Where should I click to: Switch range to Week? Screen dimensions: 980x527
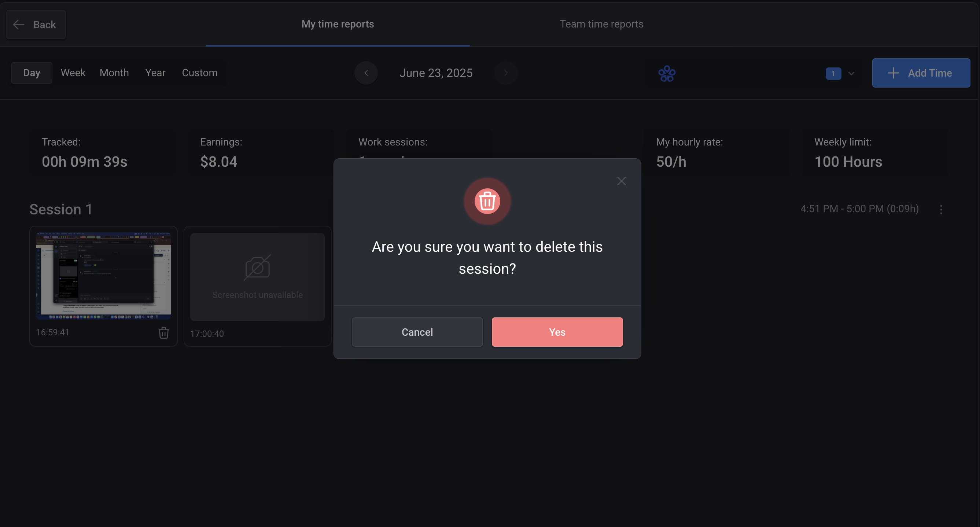[x=73, y=73]
